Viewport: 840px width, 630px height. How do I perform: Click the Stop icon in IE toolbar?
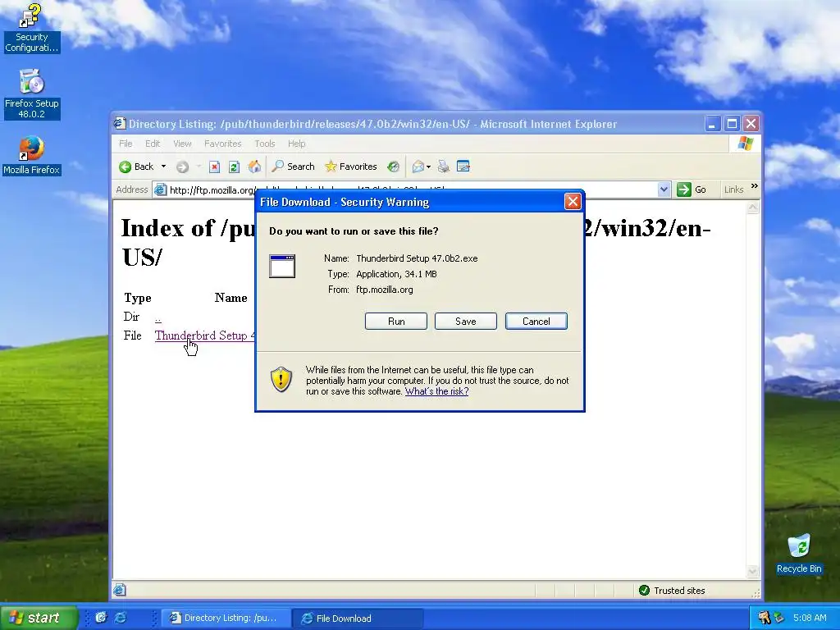pyautogui.click(x=214, y=167)
